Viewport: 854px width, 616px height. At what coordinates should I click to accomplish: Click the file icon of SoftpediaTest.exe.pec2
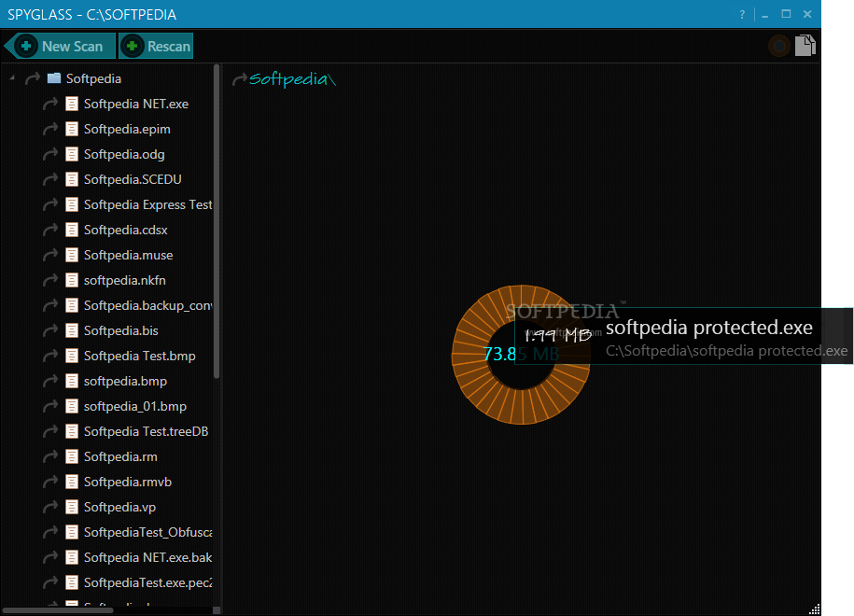(71, 582)
